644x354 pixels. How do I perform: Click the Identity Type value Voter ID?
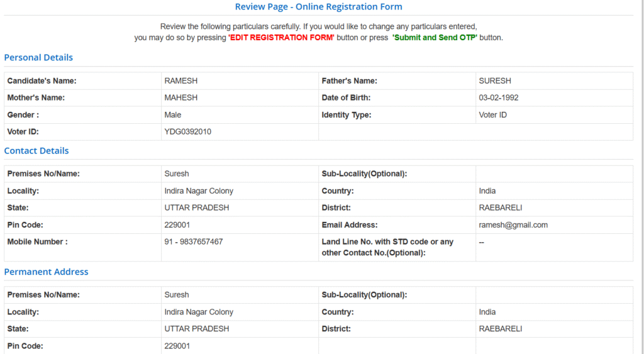(493, 115)
